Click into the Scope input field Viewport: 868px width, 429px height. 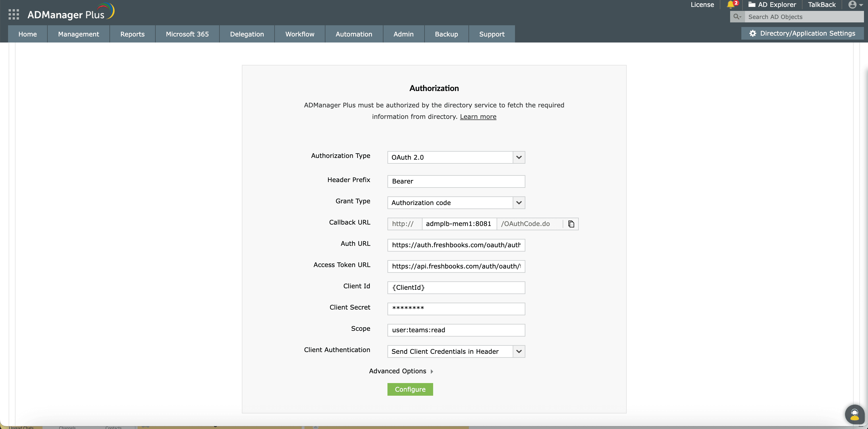456,330
